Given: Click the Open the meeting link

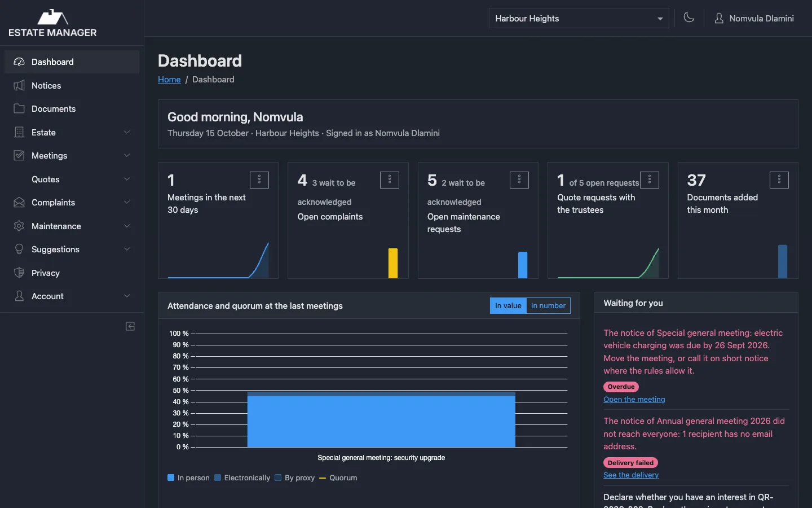Looking at the screenshot, I should pos(634,400).
